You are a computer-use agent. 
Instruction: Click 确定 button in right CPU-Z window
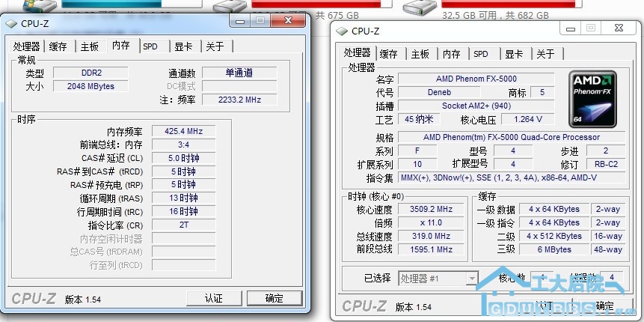click(x=604, y=306)
